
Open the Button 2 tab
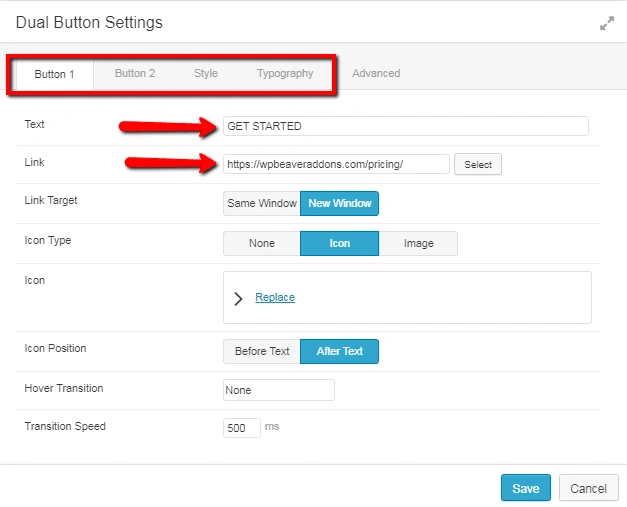click(x=135, y=73)
